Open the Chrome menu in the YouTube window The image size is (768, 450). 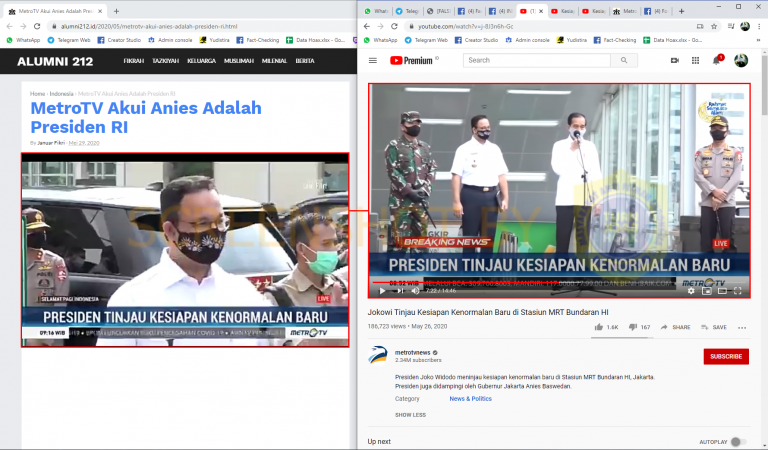[760, 26]
